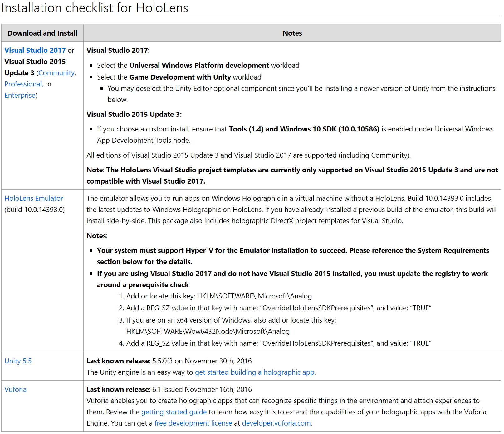Click step 2 'OverrideHoloLensSDKPrerequisites' text
This screenshot has height=434, width=504.
click(317, 308)
